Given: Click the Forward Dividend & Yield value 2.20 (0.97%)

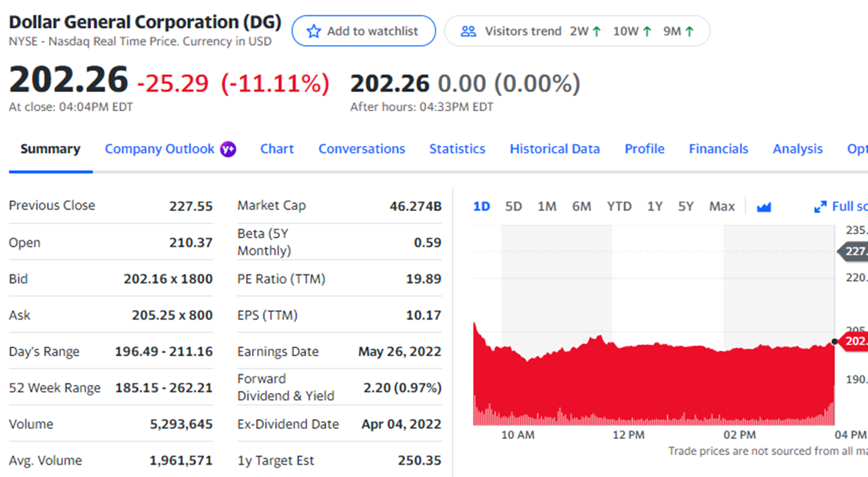Looking at the screenshot, I should 402,388.
